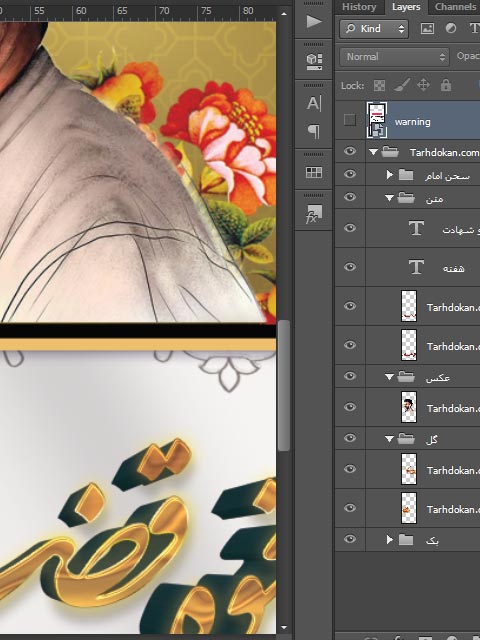Hide the Tarhdokan.com group
This screenshot has width=480, height=640.
350,151
